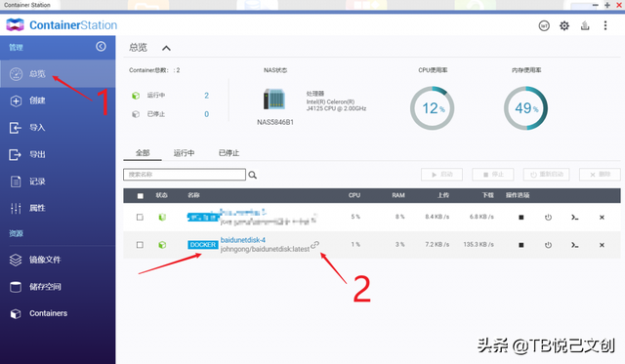The image size is (625, 364).
Task: Click the CPU column header
Action: [x=354, y=195]
